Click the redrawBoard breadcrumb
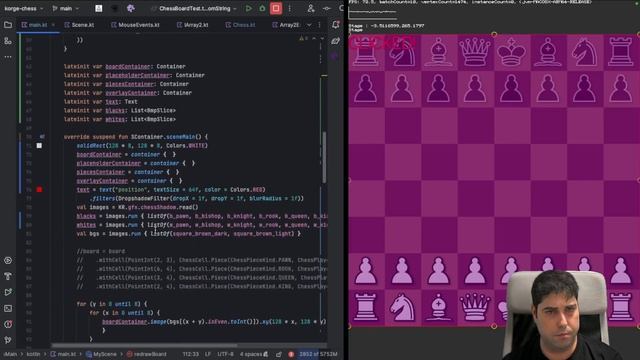 [147, 354]
